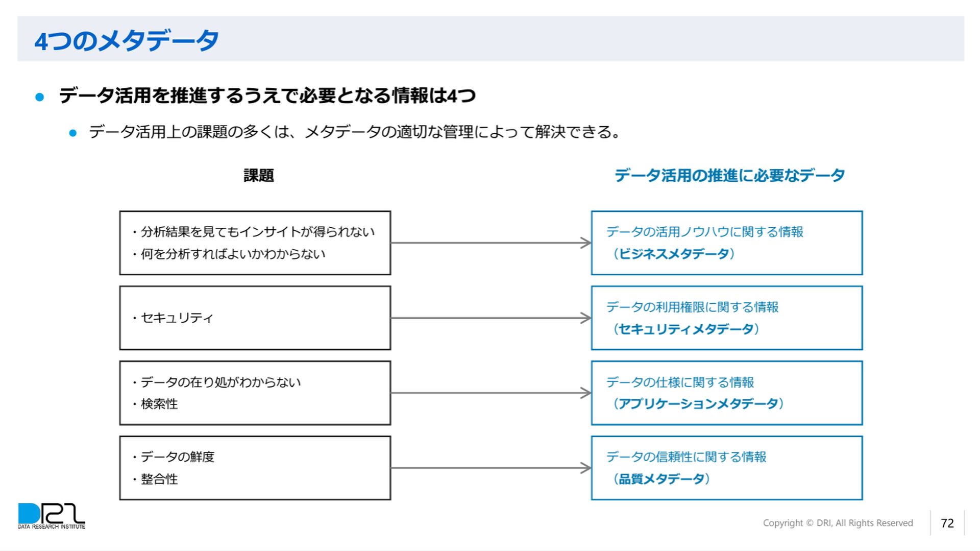This screenshot has height=551, width=980.
Task: Click the セキュリティメタデータ information box
Action: [727, 318]
